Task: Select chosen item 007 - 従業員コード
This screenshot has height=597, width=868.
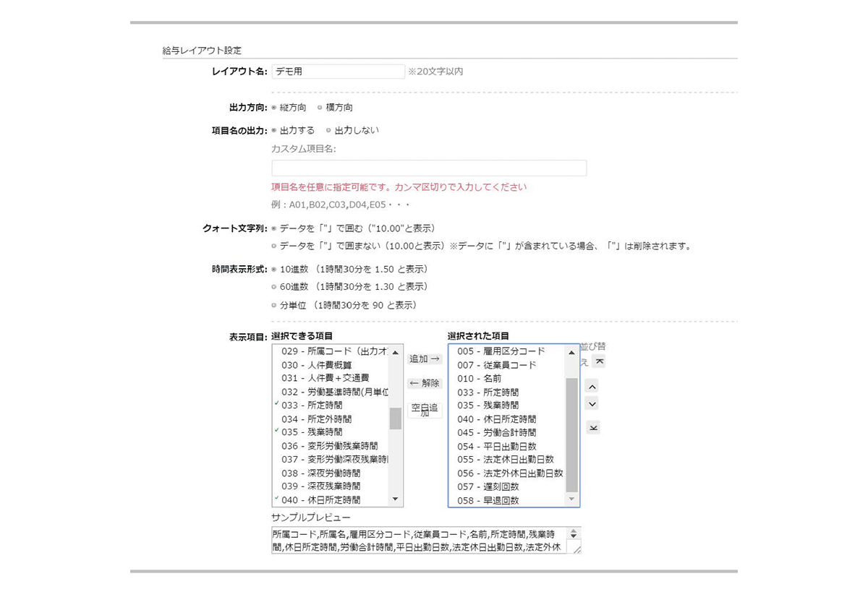Action: tap(508, 365)
